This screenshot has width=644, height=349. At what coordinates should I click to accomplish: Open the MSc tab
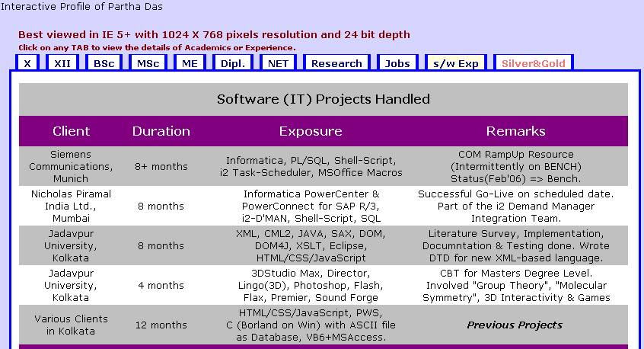[x=148, y=63]
